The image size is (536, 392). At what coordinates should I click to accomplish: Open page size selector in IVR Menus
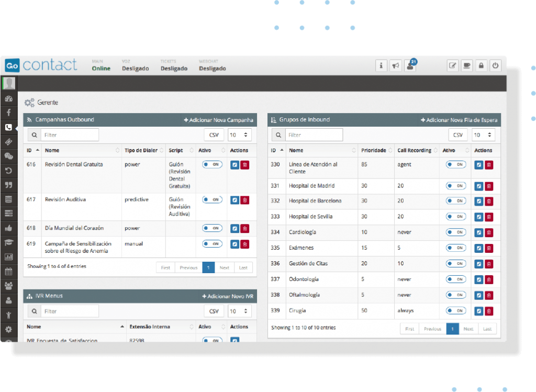coord(240,311)
